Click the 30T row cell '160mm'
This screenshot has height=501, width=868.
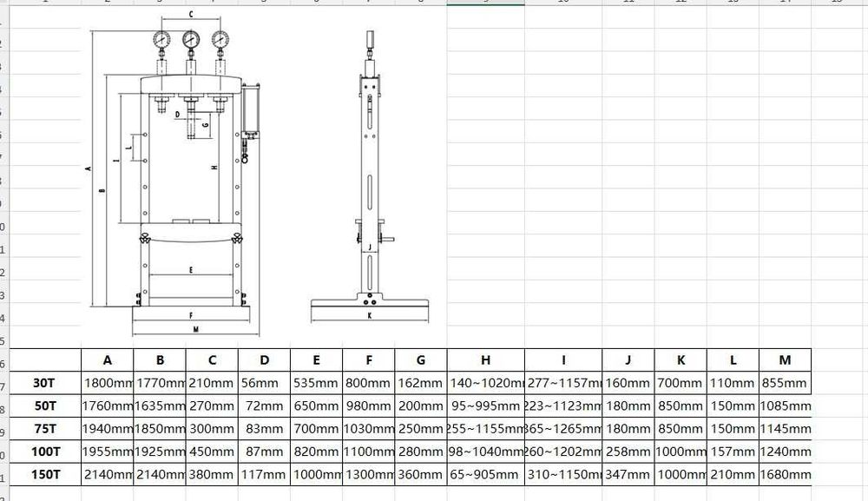pos(628,383)
